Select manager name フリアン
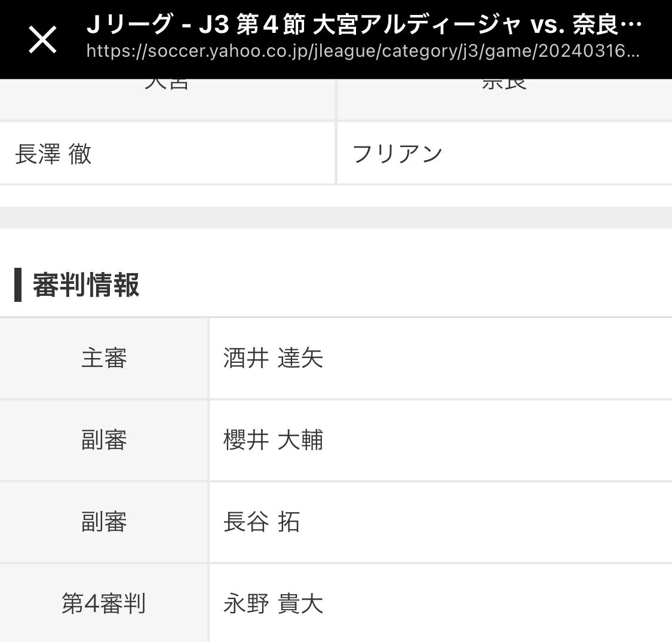 (397, 154)
